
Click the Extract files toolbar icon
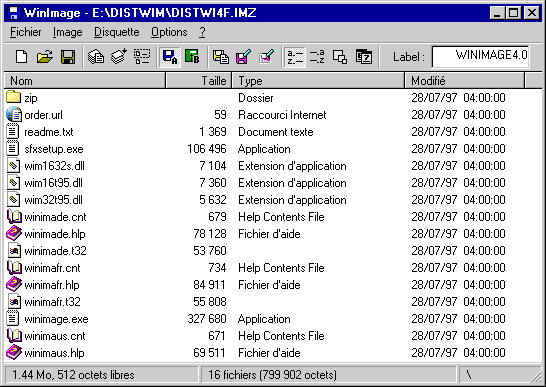coord(96,56)
